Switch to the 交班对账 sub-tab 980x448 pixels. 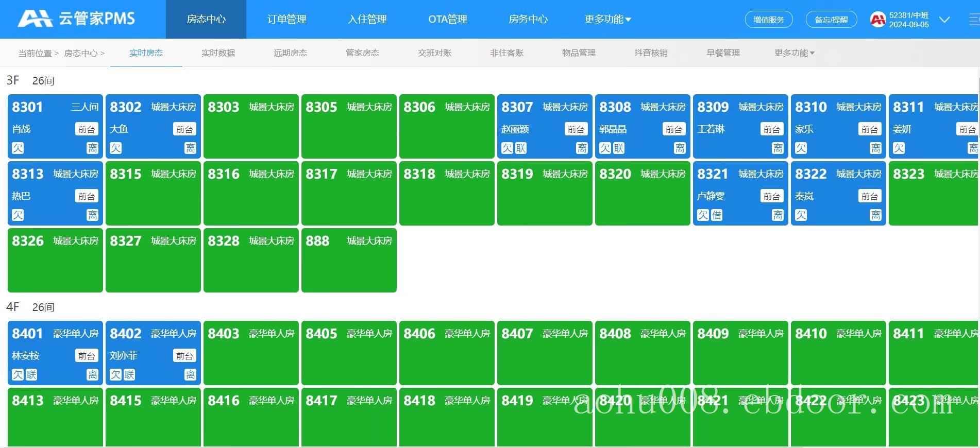click(x=434, y=53)
